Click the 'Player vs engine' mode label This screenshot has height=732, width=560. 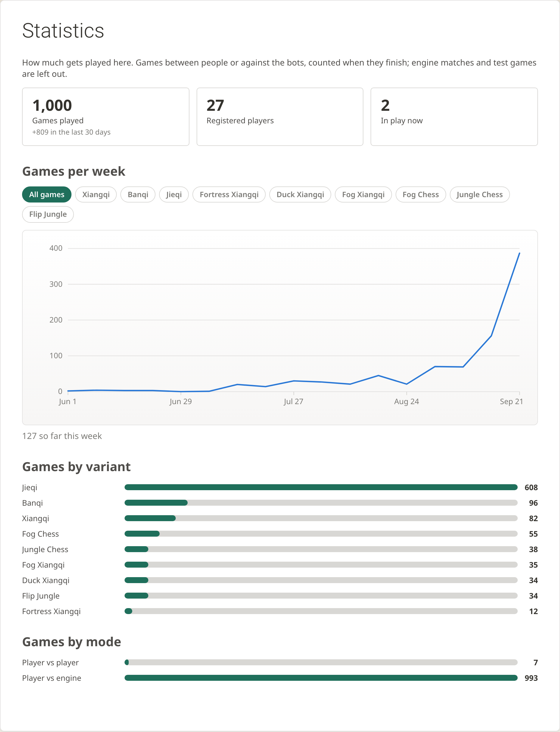point(52,678)
